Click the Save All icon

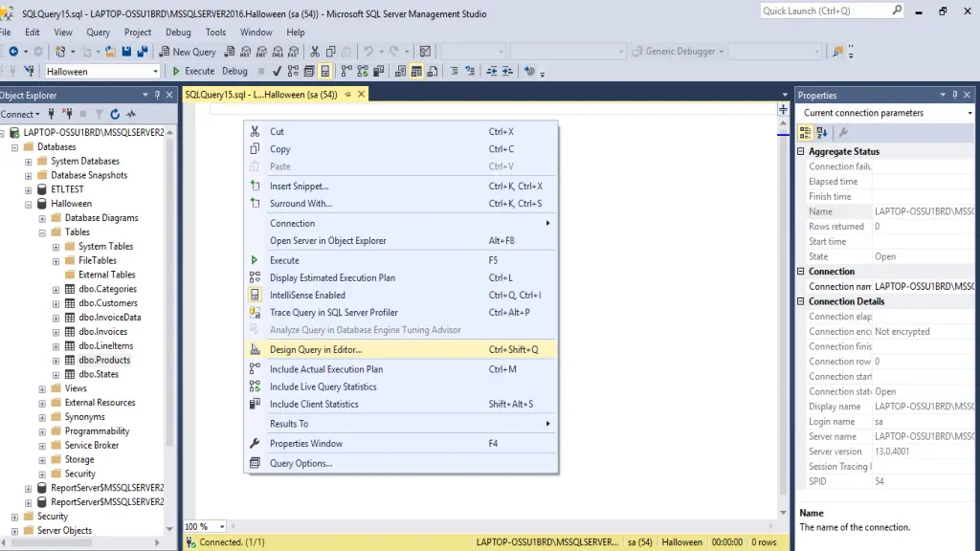(143, 52)
